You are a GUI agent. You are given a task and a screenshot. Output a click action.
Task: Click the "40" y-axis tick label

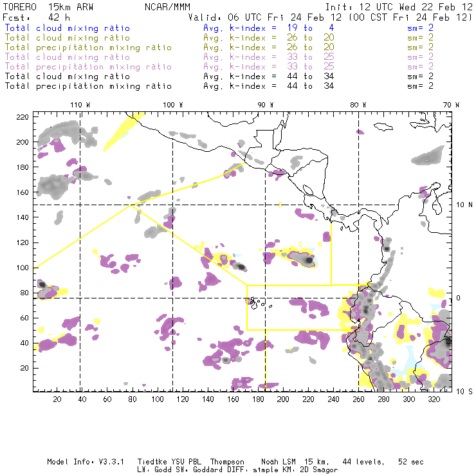(24, 343)
